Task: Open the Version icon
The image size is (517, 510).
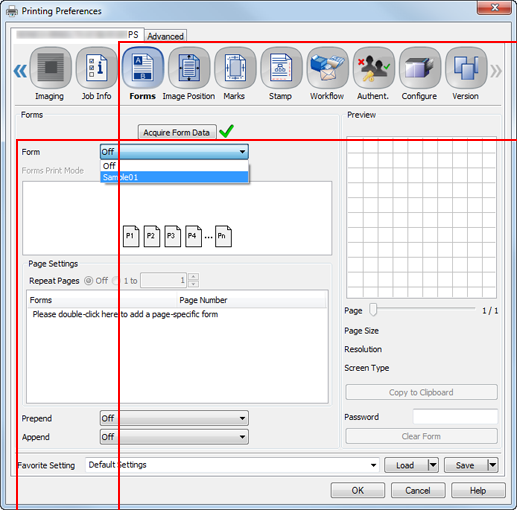Action: (466, 68)
